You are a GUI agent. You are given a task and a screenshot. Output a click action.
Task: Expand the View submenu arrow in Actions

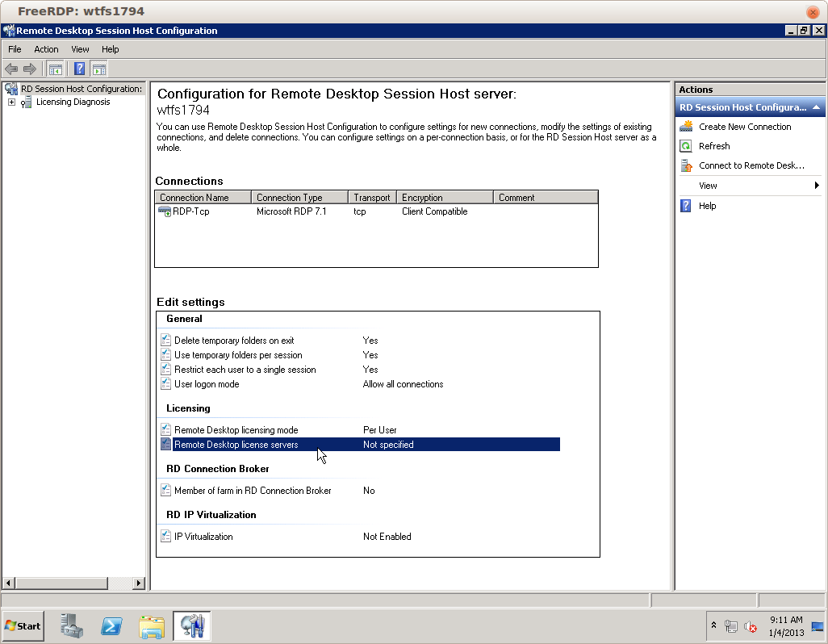tap(817, 186)
